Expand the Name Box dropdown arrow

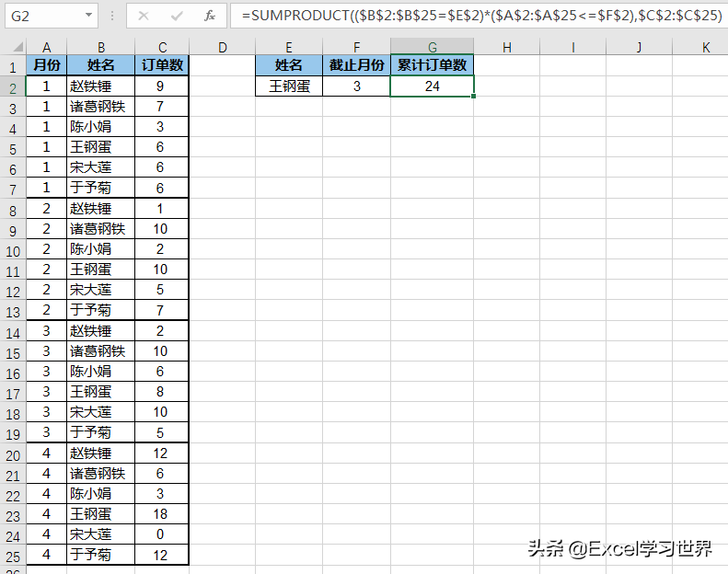pos(88,16)
